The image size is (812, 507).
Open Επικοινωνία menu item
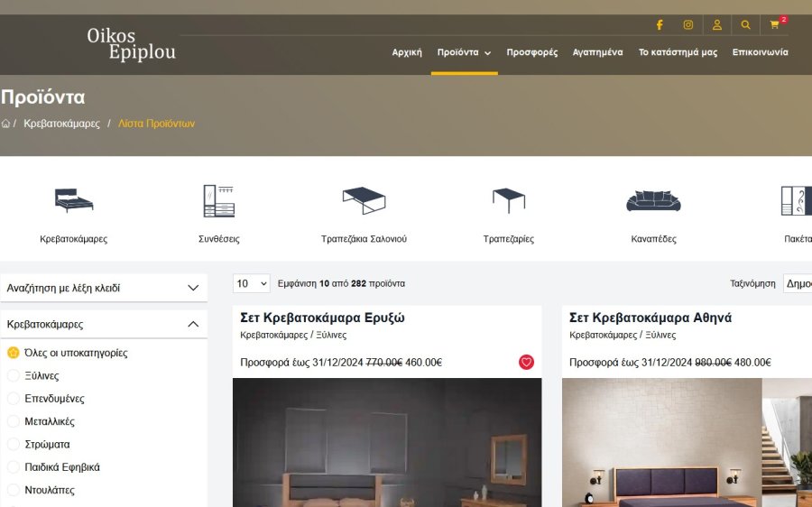coord(761,52)
